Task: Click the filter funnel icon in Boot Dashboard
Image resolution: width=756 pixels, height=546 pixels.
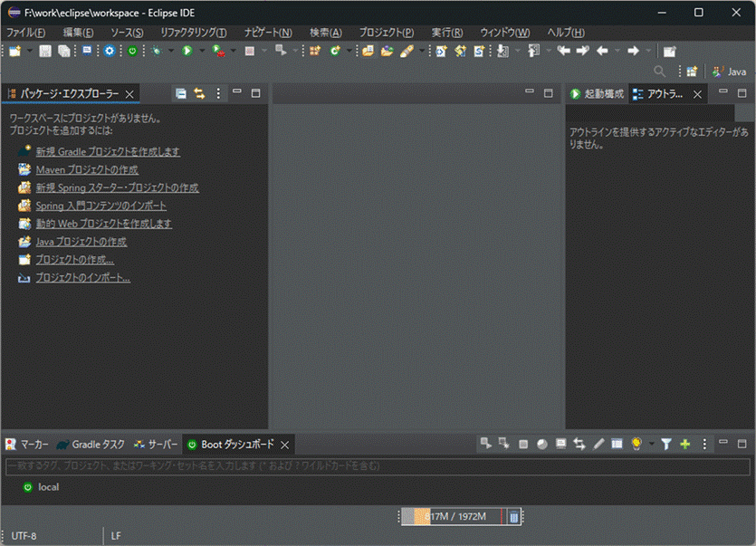Action: (x=666, y=444)
